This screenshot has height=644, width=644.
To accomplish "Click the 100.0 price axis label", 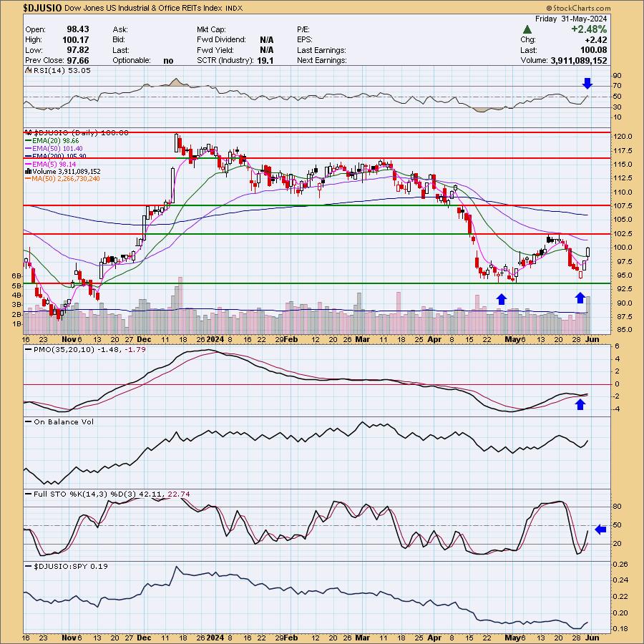I will tap(623, 248).
